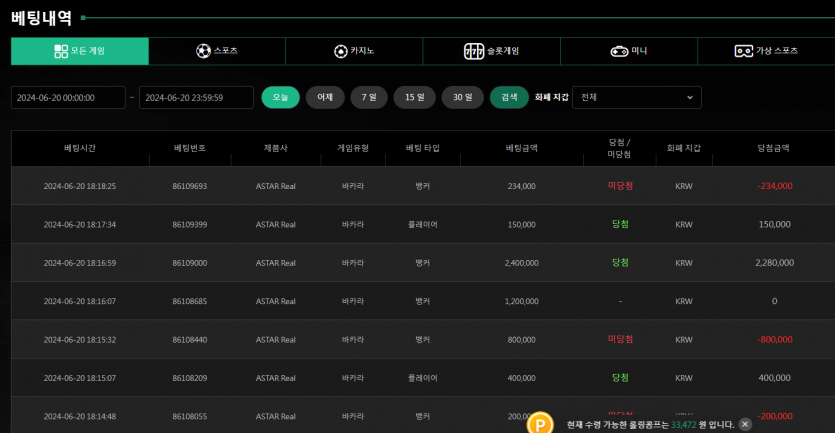Open the 미니 games tab

pos(629,51)
